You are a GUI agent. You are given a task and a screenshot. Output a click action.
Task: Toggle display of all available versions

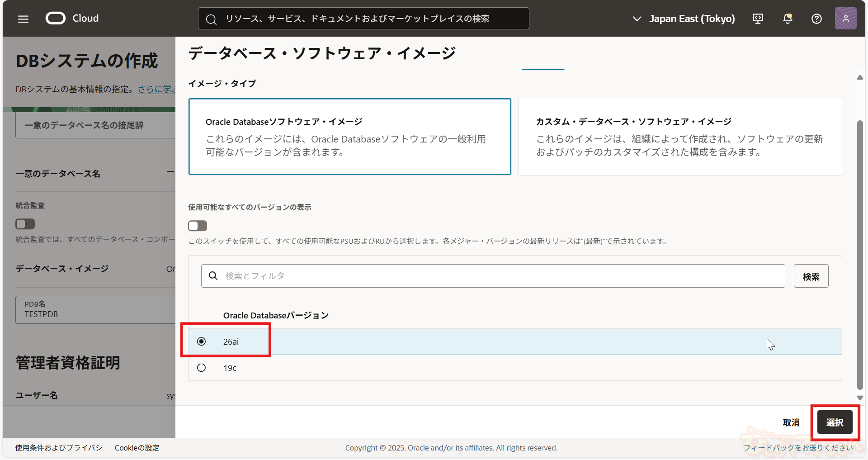[x=198, y=226]
